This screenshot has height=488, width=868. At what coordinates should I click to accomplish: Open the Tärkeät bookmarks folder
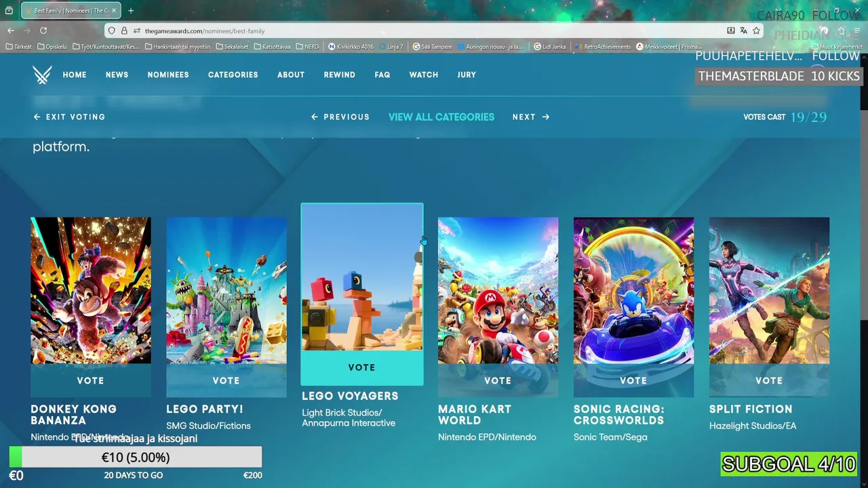click(x=18, y=47)
